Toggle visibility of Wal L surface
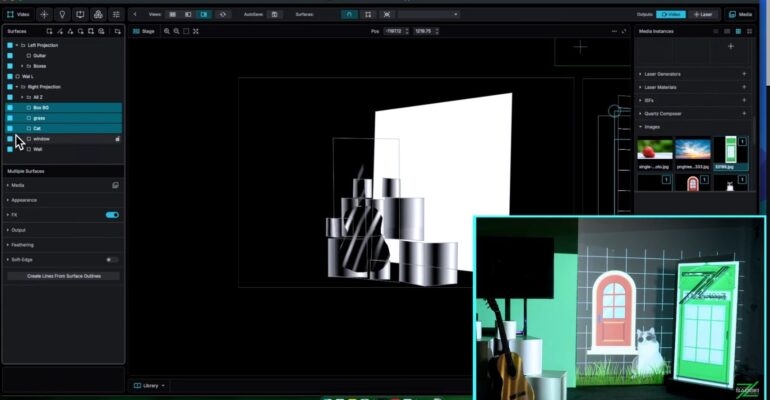This screenshot has width=770, height=400. pyautogui.click(x=10, y=77)
